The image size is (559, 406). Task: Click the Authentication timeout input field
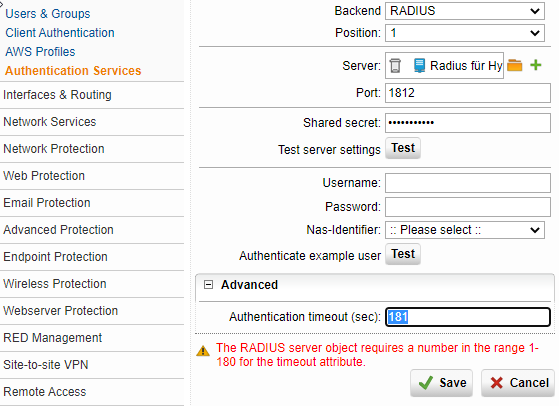(x=468, y=317)
